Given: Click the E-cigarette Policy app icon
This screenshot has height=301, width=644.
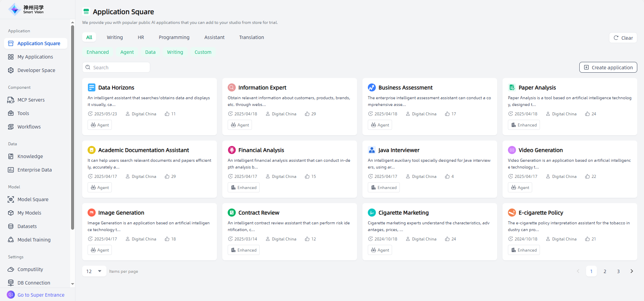Looking at the screenshot, I should 512,213.
